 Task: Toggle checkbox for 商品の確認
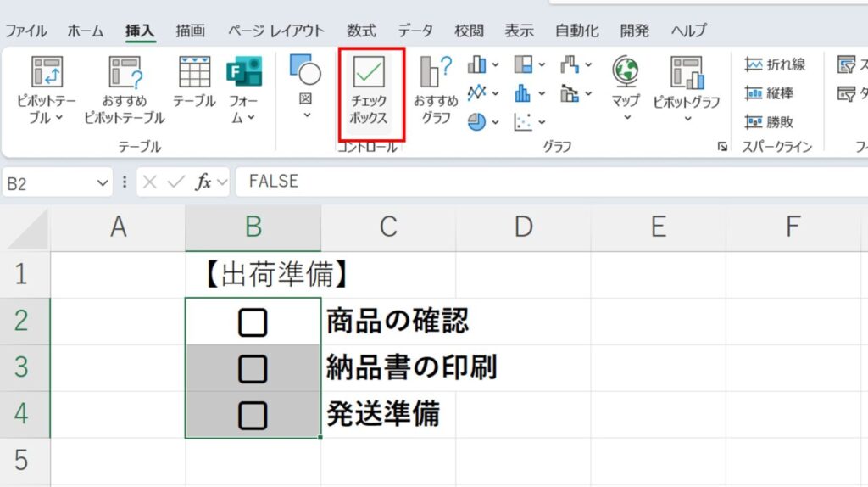[253, 322]
